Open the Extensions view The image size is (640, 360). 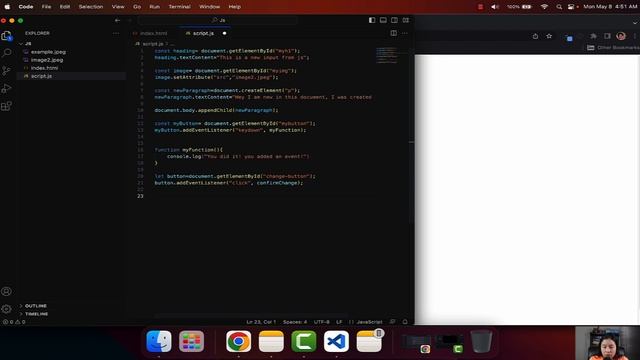7,106
